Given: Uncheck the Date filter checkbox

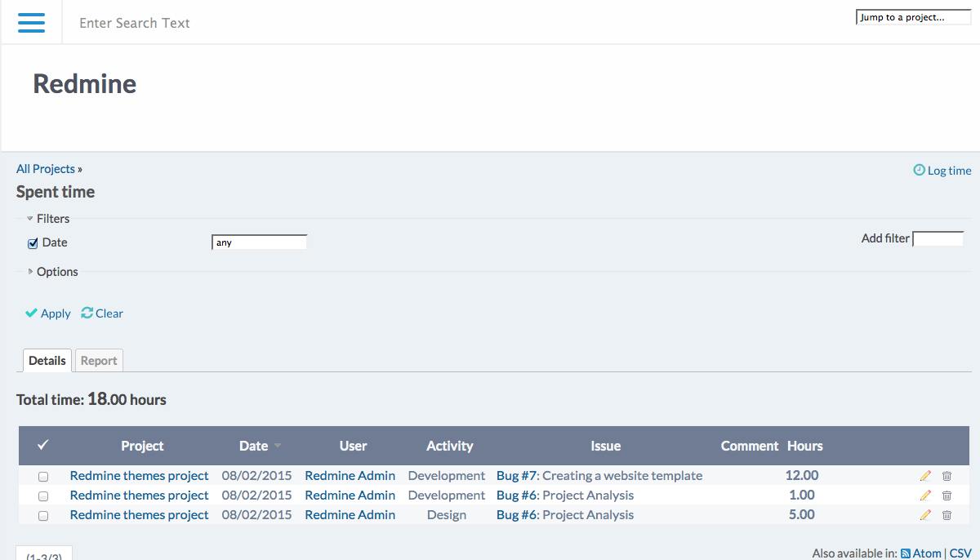Looking at the screenshot, I should tap(32, 242).
